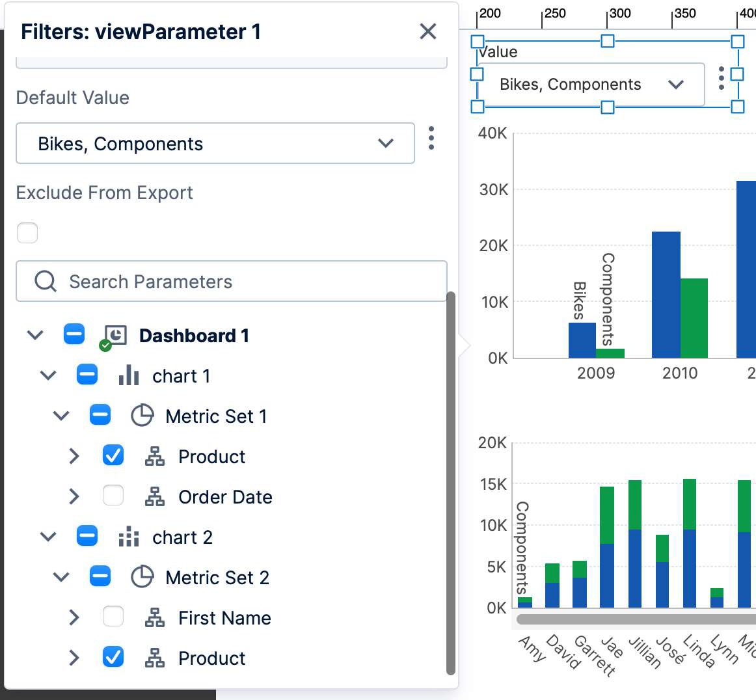This screenshot has height=700, width=756.
Task: Open the Default Value dropdown
Action: tap(215, 144)
